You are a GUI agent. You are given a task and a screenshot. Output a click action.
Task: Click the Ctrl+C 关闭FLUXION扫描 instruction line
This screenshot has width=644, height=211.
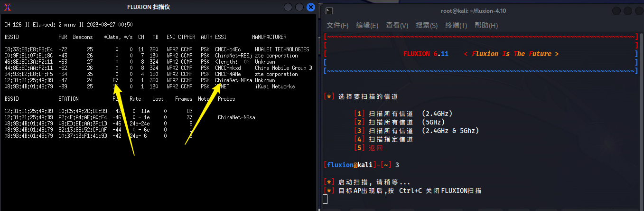click(402, 191)
